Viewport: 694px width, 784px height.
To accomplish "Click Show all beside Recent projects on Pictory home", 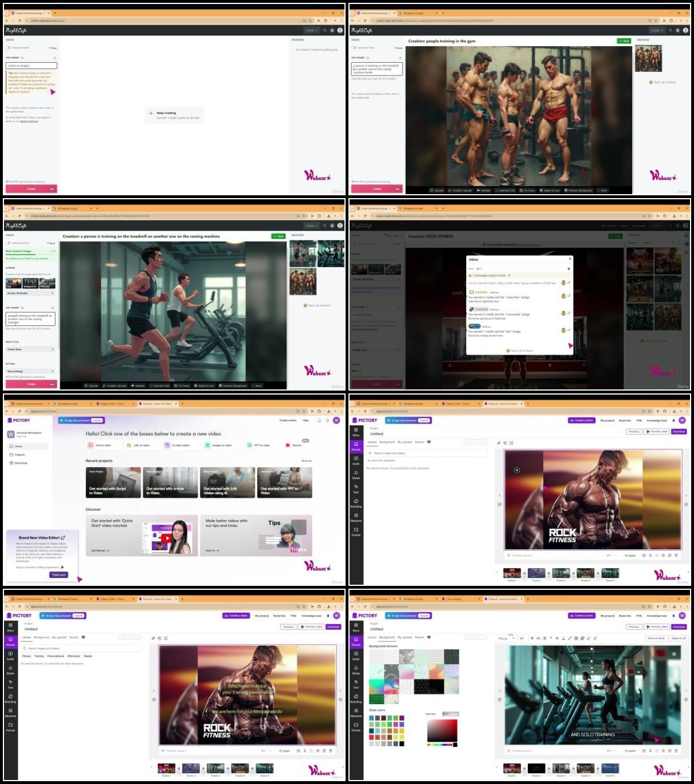I will [x=307, y=461].
